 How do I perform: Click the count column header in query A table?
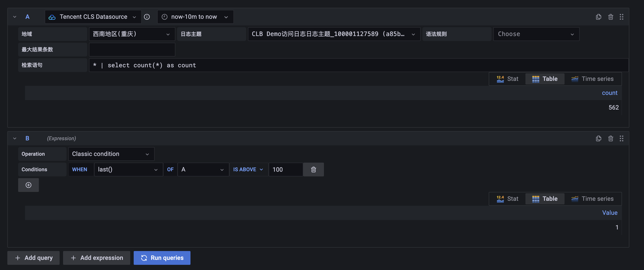[x=609, y=93]
